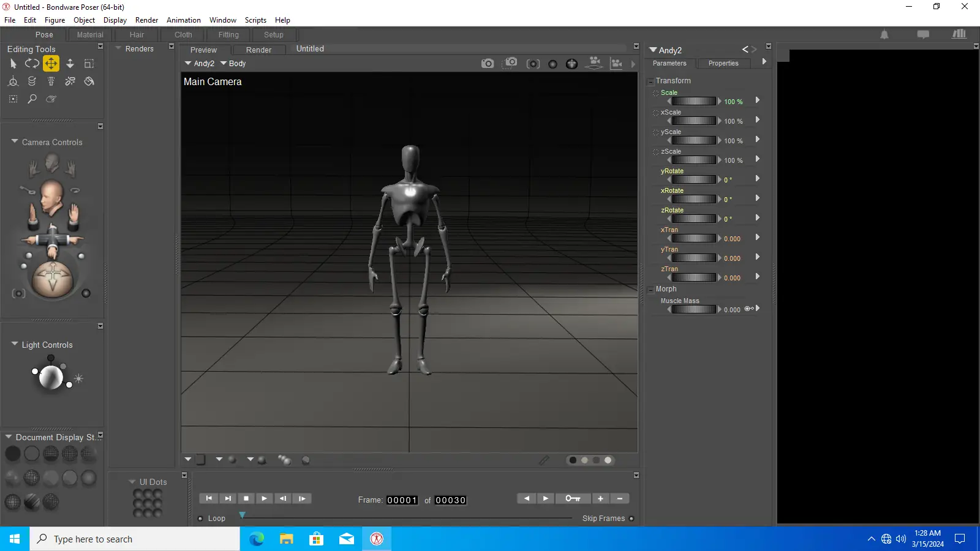Click the pencil icon below the viewport
The image size is (980, 551).
coord(544,460)
